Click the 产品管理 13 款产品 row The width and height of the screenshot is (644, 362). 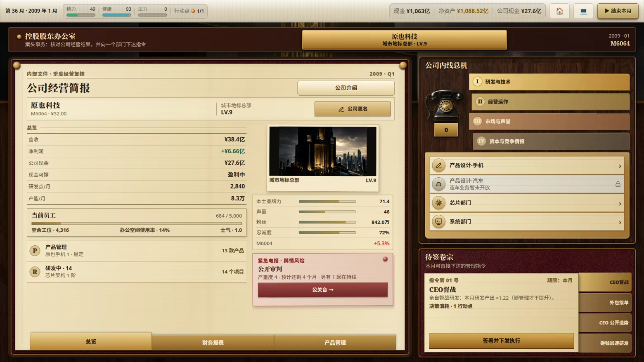click(137, 250)
